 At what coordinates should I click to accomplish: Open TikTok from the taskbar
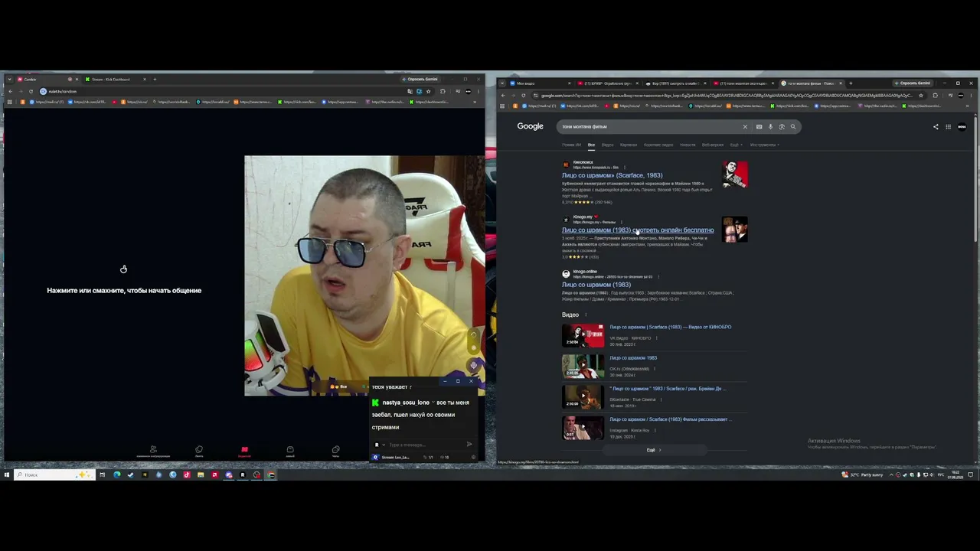[x=187, y=474]
